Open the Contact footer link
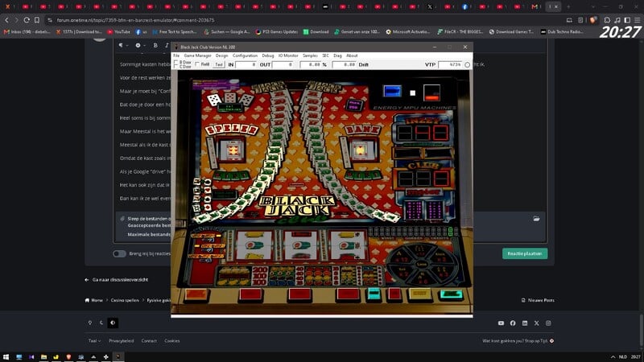 (149, 340)
